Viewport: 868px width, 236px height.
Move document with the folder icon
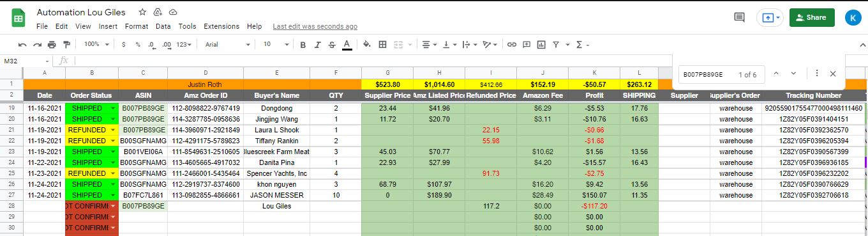click(158, 12)
